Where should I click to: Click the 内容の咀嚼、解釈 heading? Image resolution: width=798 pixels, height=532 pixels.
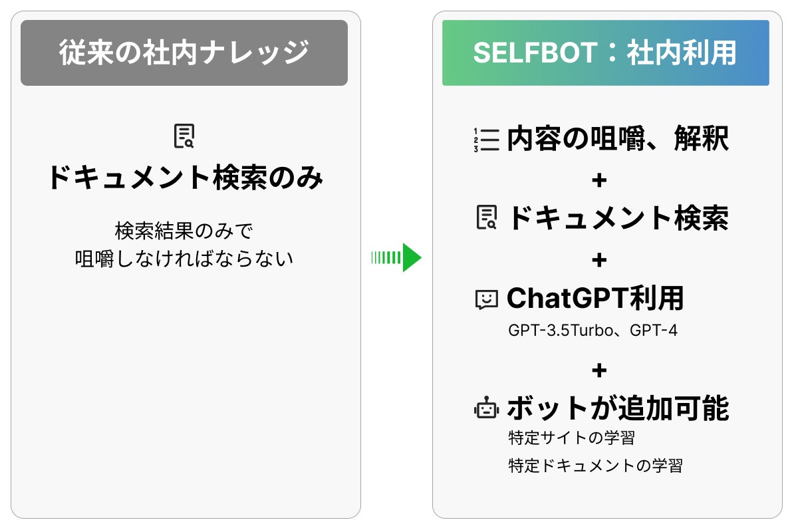pos(618,140)
